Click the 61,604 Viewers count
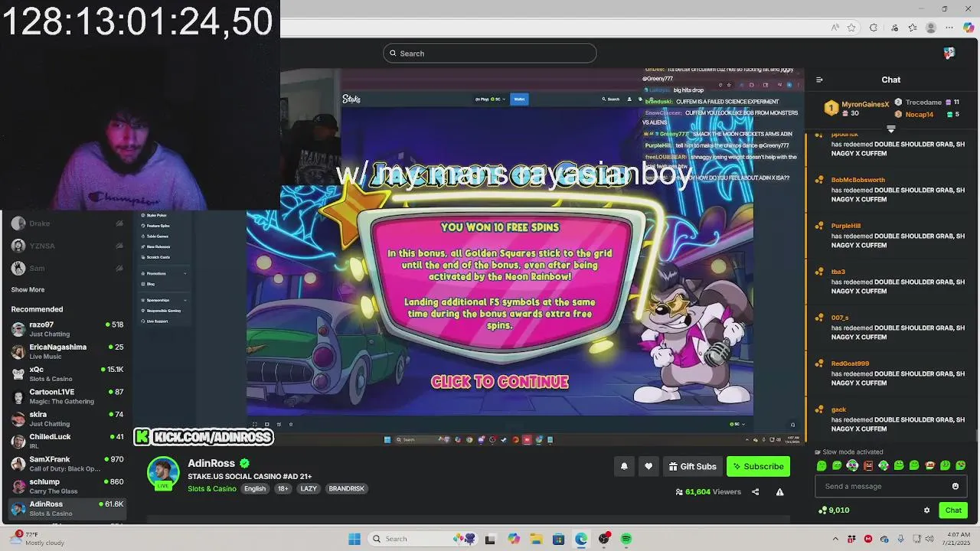The height and width of the screenshot is (551, 980). (708, 492)
